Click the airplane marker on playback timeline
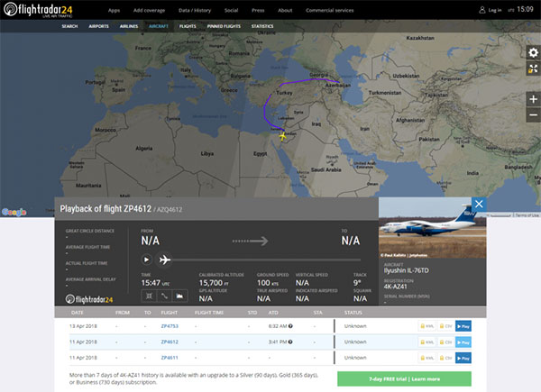 coord(165,260)
